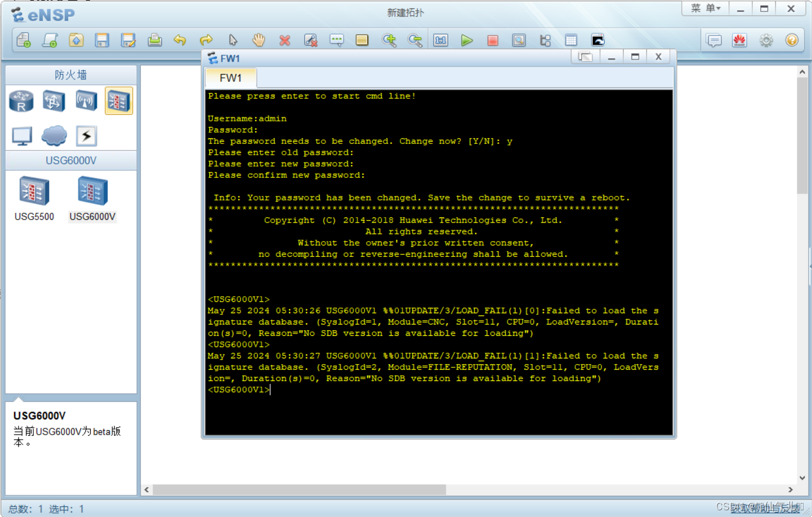Image resolution: width=812 pixels, height=517 pixels.
Task: Open eNSP settings gear
Action: pos(766,40)
